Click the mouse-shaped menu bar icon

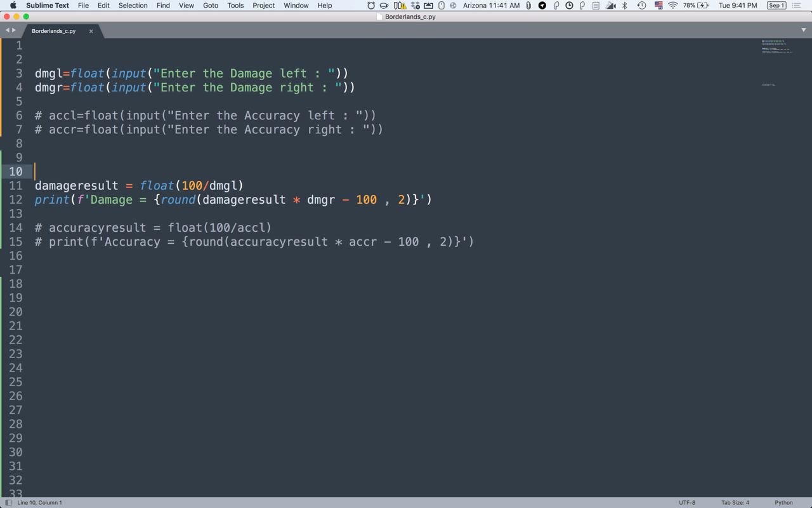(x=442, y=5)
